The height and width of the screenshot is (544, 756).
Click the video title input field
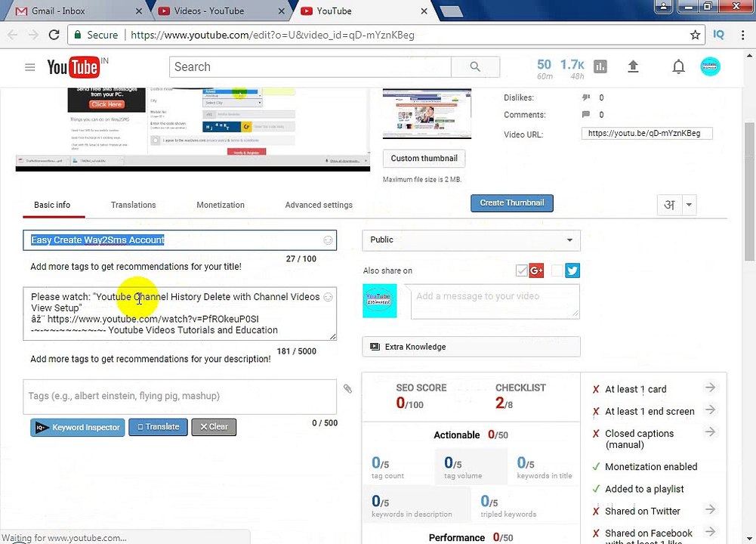click(x=180, y=240)
